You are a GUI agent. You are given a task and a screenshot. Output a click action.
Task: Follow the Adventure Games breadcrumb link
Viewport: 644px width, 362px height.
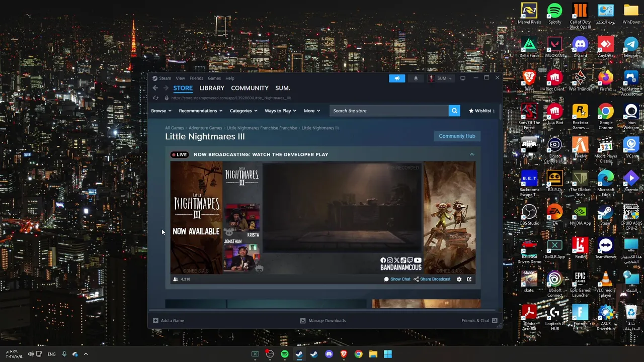205,128
